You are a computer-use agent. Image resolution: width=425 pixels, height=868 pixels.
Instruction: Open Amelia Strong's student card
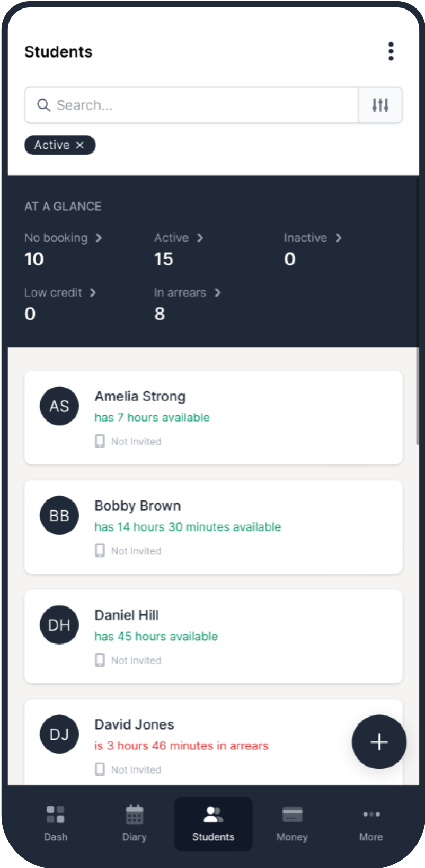coord(214,418)
